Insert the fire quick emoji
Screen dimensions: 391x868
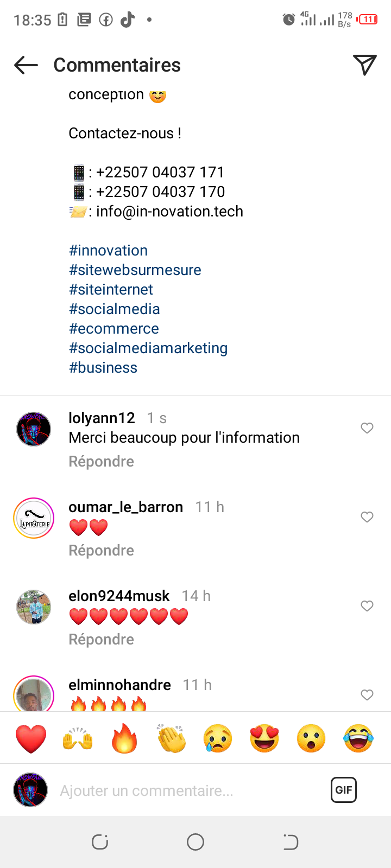124,738
